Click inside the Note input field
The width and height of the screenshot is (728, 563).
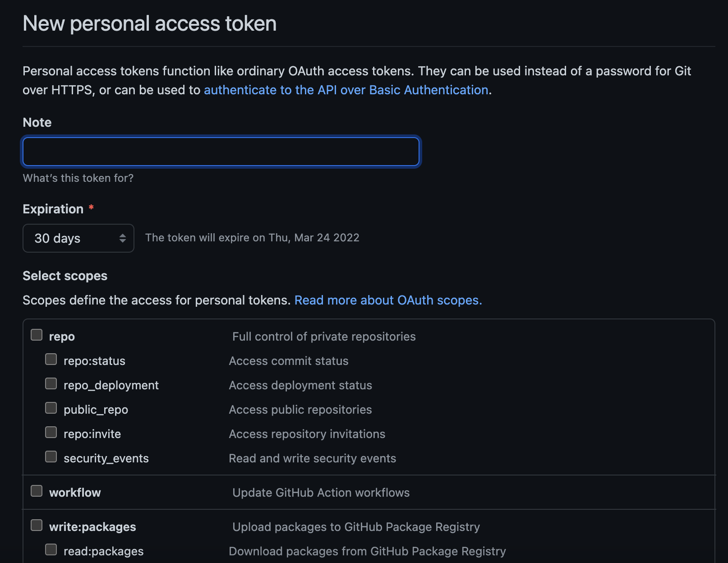tap(221, 152)
